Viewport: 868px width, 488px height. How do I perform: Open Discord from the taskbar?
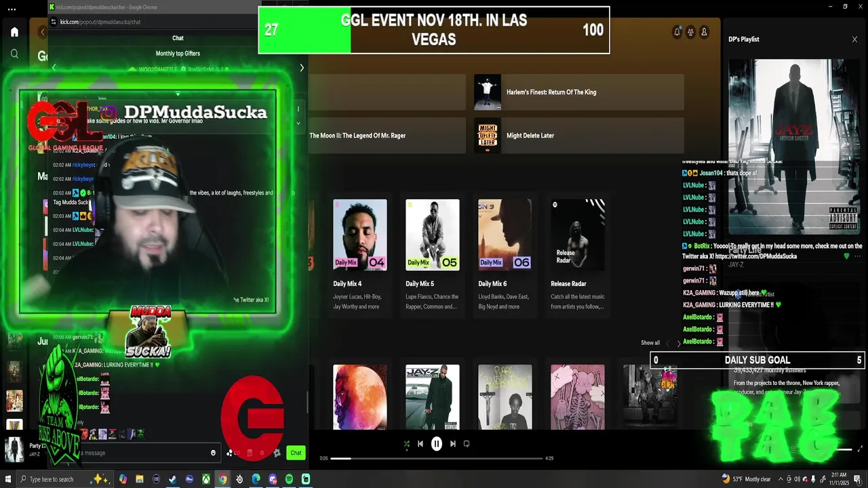pos(273,479)
